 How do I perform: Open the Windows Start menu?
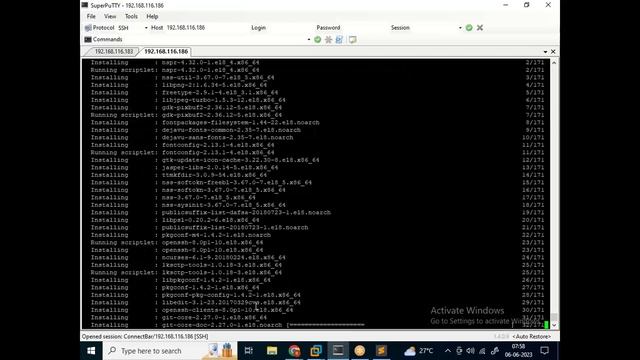point(91,351)
